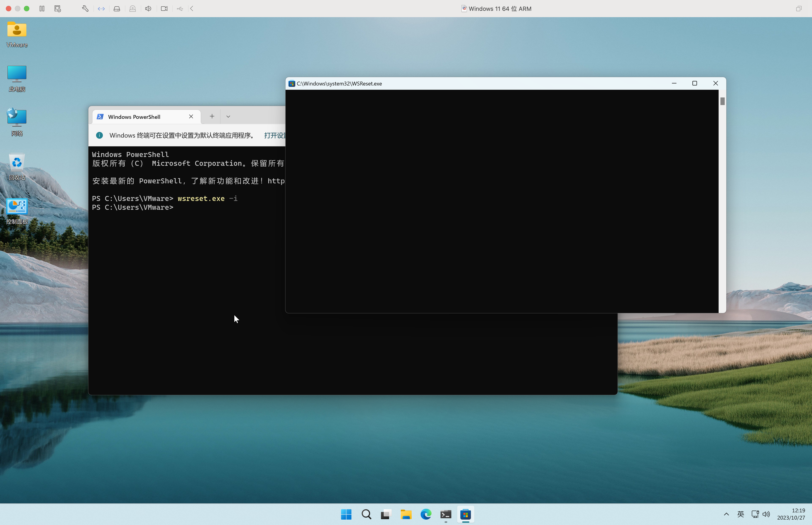The image size is (812, 525).
Task: Toggle the VM sound device icon
Action: click(x=148, y=9)
